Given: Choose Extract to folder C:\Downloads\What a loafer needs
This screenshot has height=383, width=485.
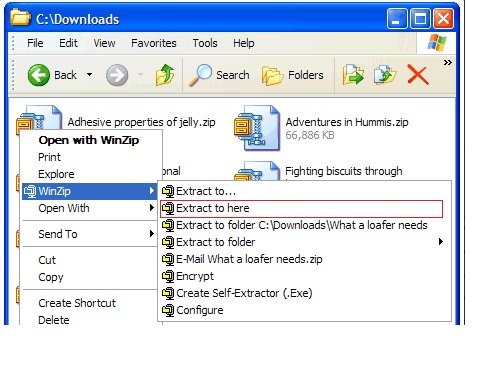Looking at the screenshot, I should coord(301,225).
